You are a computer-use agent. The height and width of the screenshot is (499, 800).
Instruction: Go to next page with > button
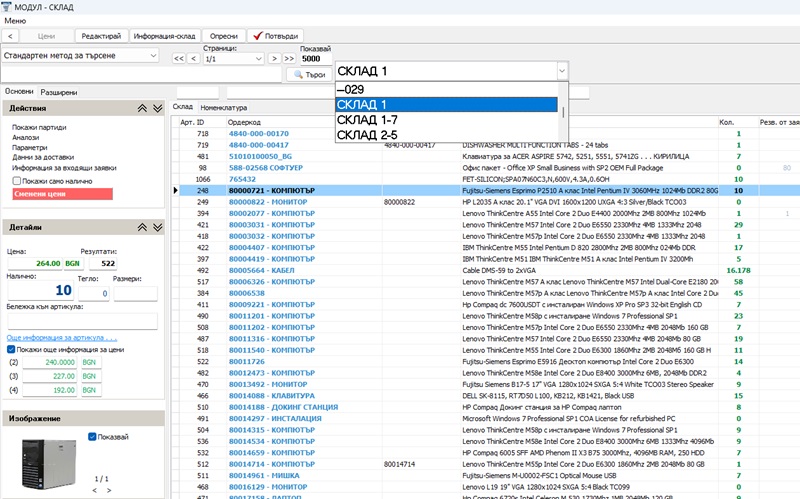tap(274, 59)
